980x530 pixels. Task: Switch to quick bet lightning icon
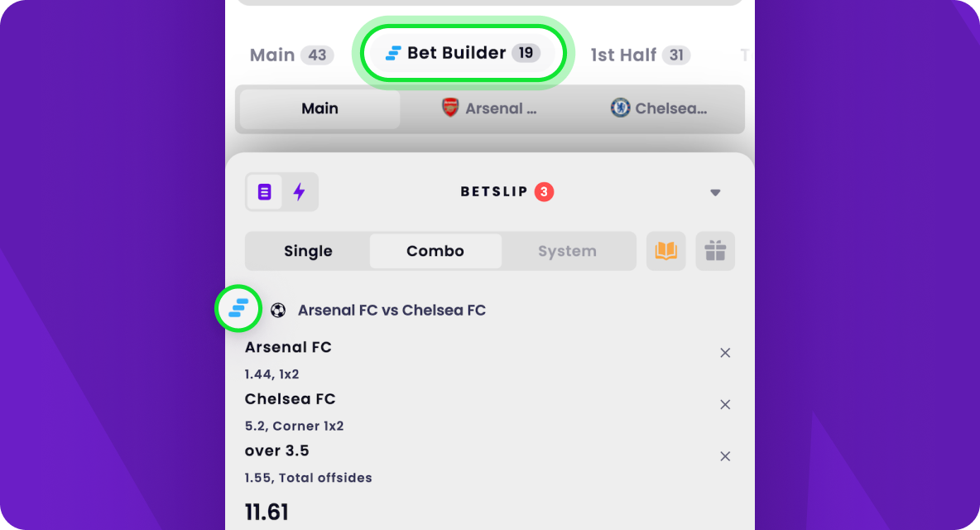point(300,192)
